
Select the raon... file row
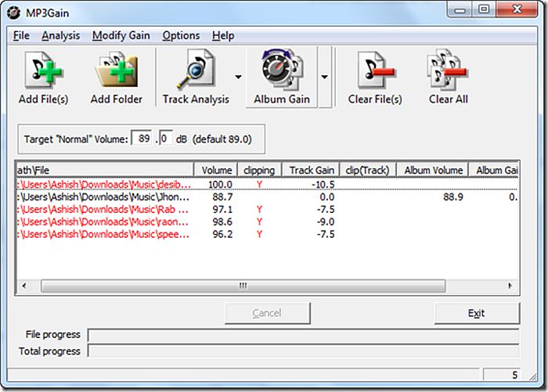click(x=268, y=222)
